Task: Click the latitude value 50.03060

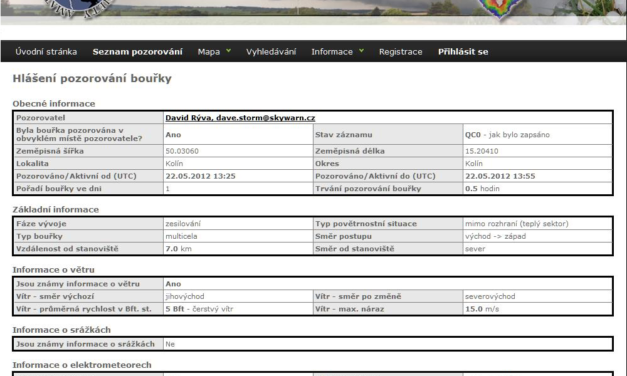Action: pos(182,151)
